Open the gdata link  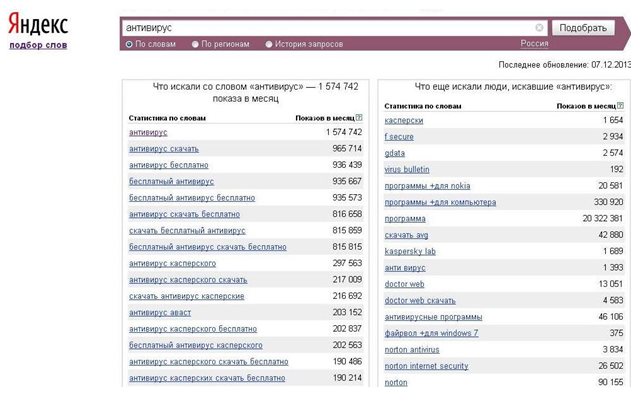click(x=395, y=153)
